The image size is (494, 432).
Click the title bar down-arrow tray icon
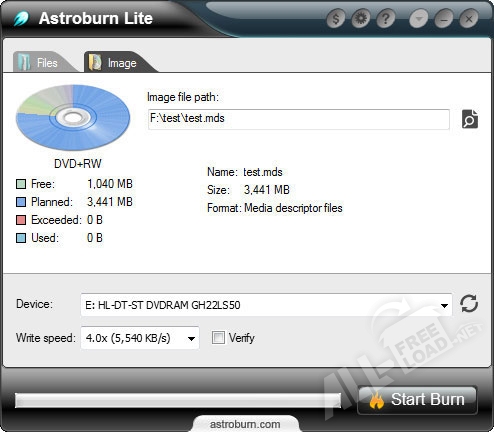pos(419,19)
